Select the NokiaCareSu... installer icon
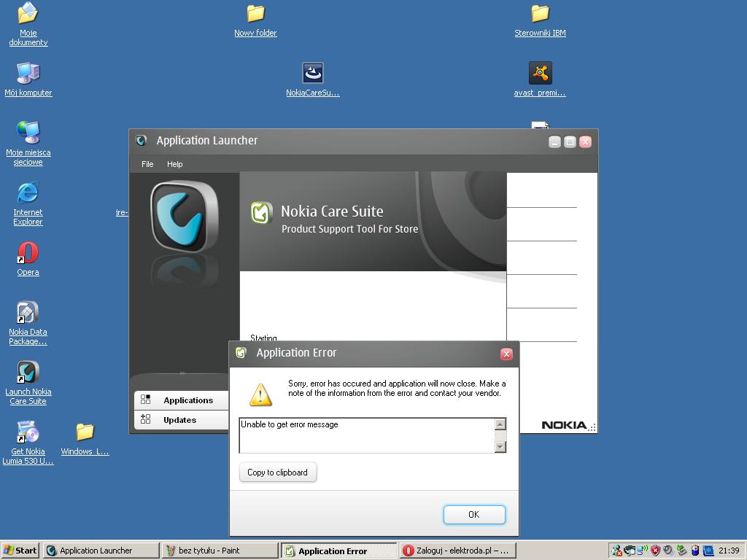Screen dimensions: 747x560 tap(312, 79)
